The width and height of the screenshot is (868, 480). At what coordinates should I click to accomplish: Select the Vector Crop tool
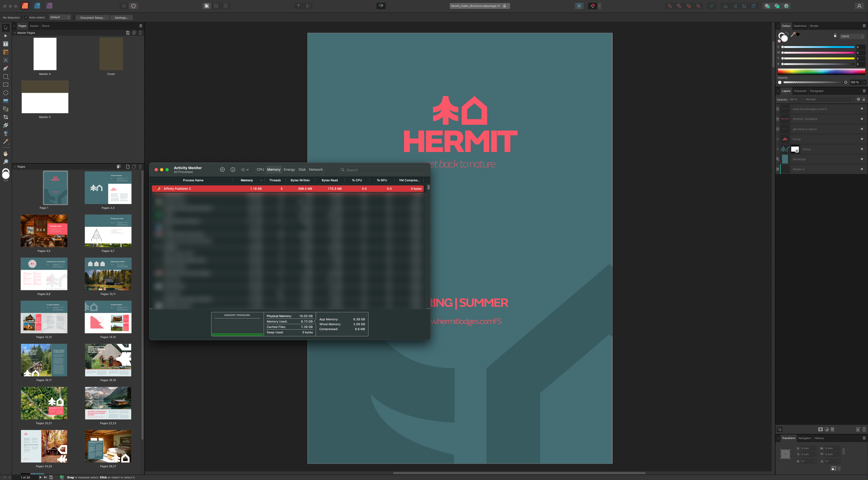[x=5, y=117]
